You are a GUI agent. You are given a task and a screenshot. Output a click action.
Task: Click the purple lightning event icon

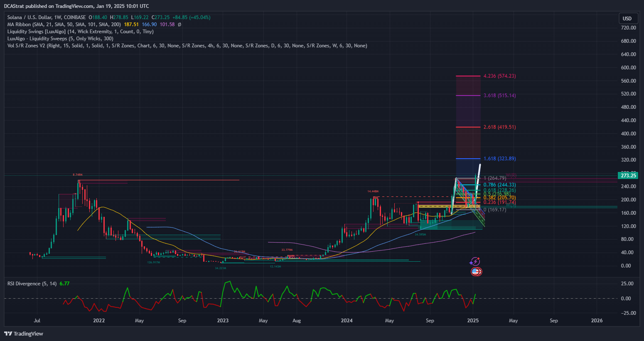coord(474,262)
